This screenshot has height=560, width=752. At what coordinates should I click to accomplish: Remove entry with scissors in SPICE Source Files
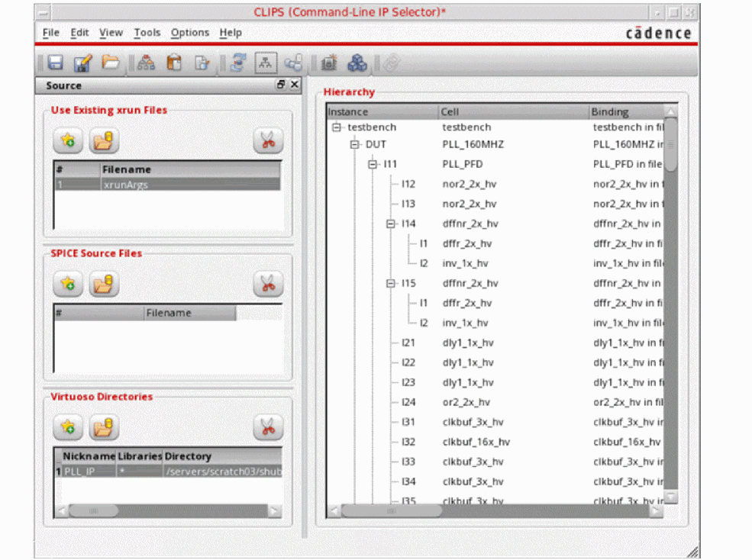267,285
